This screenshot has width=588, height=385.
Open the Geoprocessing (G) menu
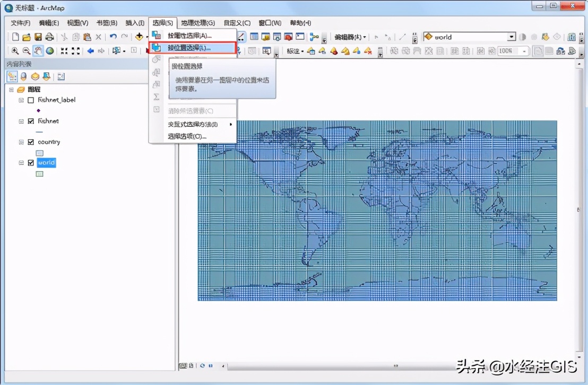tap(197, 23)
